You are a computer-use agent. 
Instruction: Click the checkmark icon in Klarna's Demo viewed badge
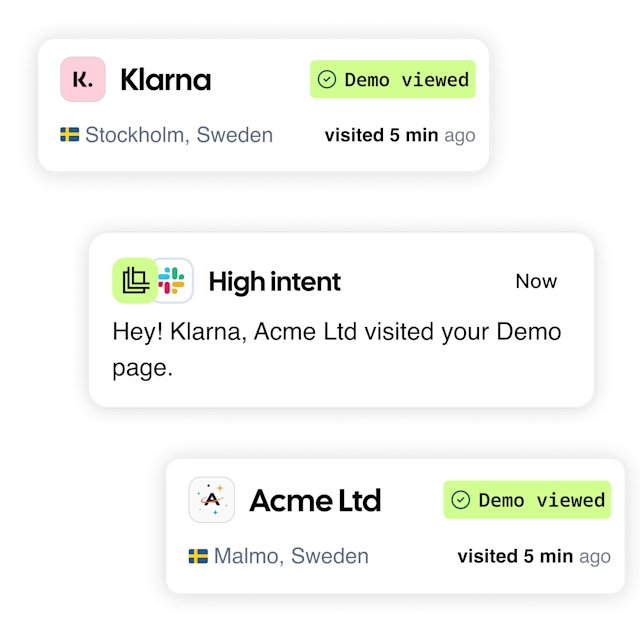click(327, 79)
